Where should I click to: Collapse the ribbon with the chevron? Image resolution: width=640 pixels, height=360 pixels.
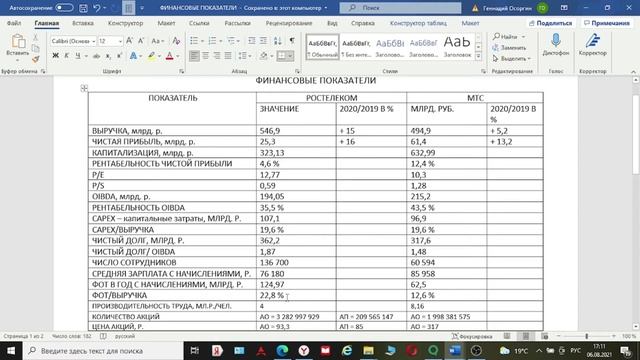point(633,71)
